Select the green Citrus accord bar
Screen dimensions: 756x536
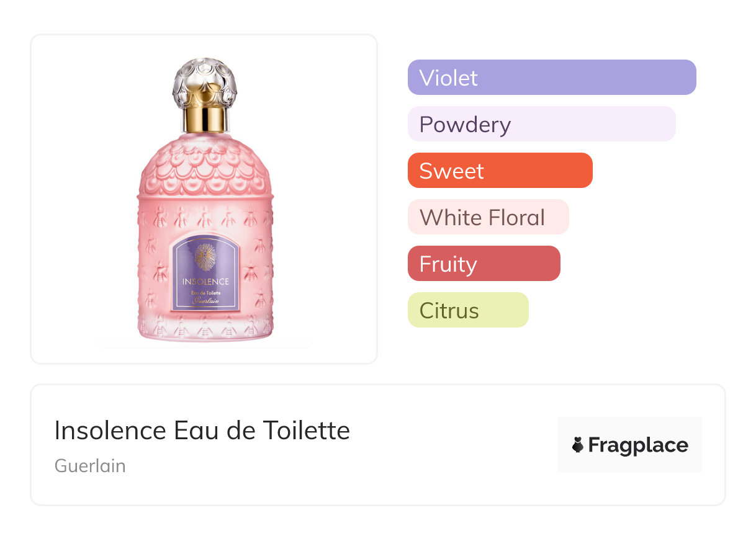pyautogui.click(x=468, y=310)
